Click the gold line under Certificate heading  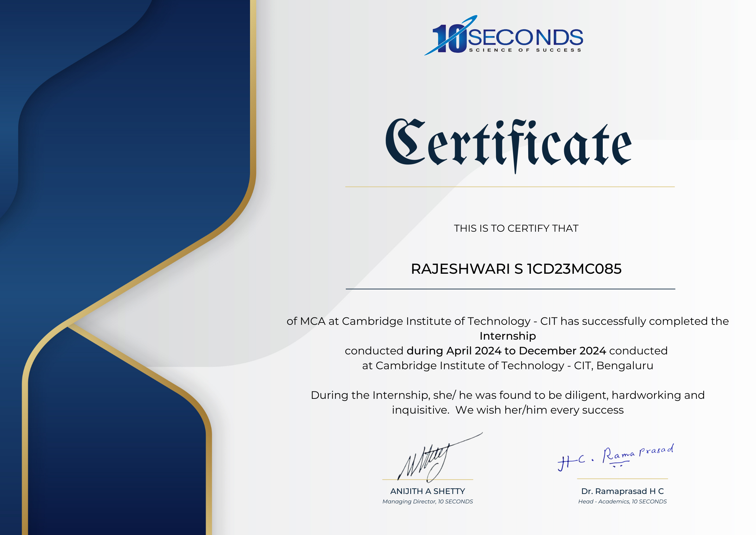(x=510, y=187)
